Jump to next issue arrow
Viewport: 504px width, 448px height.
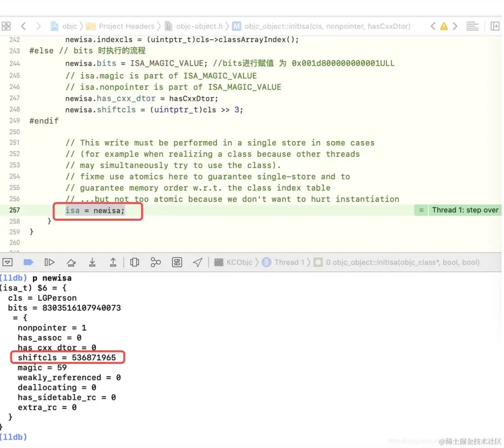click(x=455, y=26)
